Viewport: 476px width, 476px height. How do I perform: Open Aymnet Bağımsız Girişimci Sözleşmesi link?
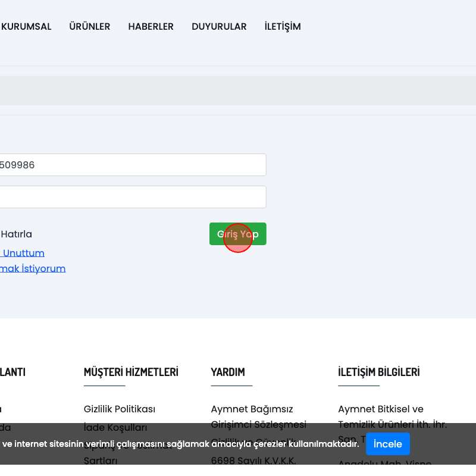[258, 416]
